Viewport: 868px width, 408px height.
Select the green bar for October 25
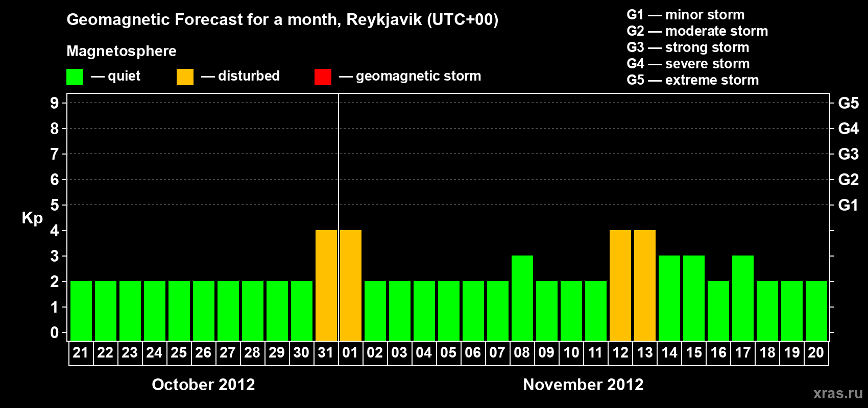[179, 311]
